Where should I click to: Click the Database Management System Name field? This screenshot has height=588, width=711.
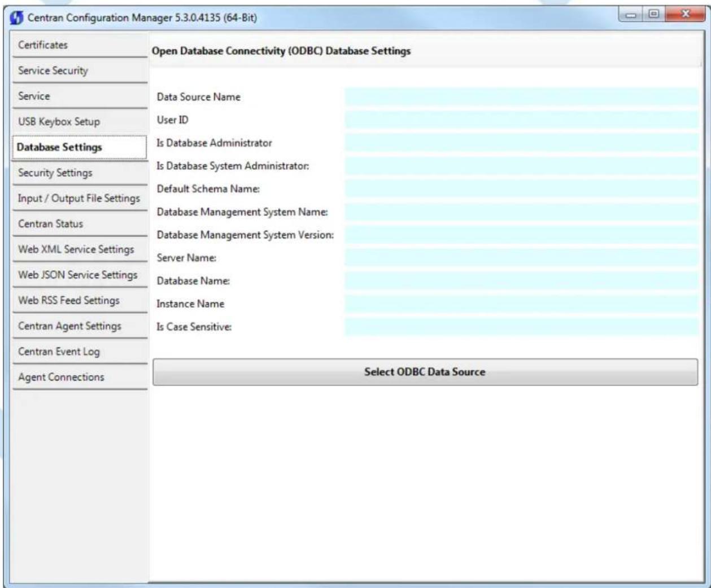coord(521,212)
